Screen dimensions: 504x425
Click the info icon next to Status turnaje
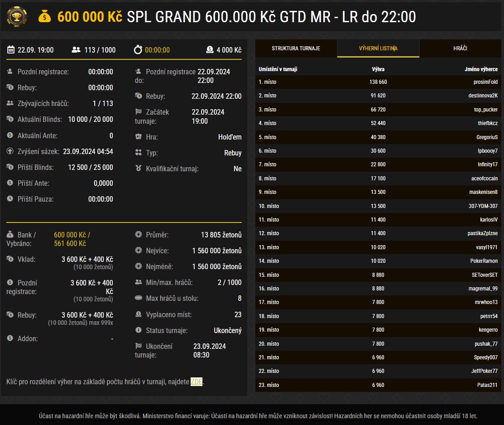(x=139, y=330)
